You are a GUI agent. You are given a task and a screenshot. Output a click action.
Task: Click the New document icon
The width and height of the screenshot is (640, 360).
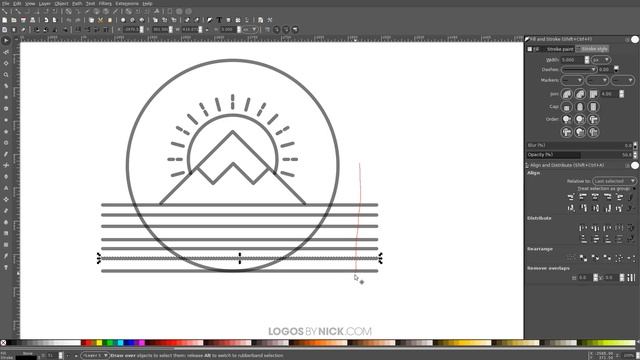(x=4, y=20)
